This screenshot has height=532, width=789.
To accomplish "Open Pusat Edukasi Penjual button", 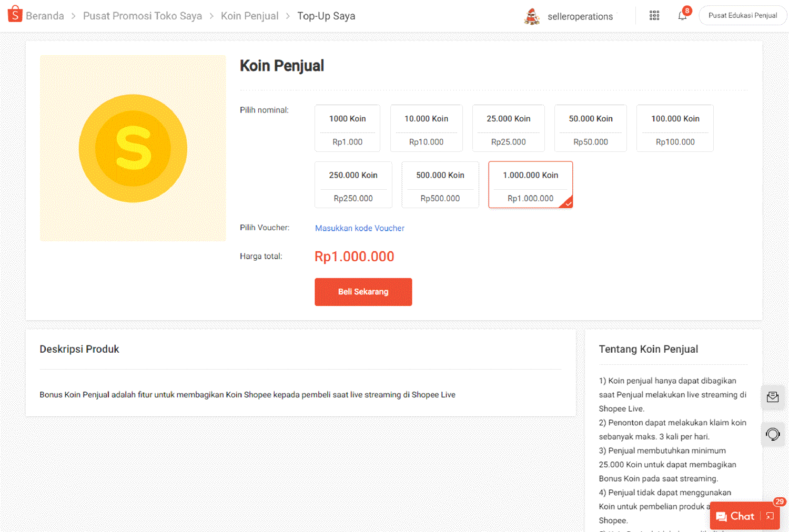I will (743, 15).
